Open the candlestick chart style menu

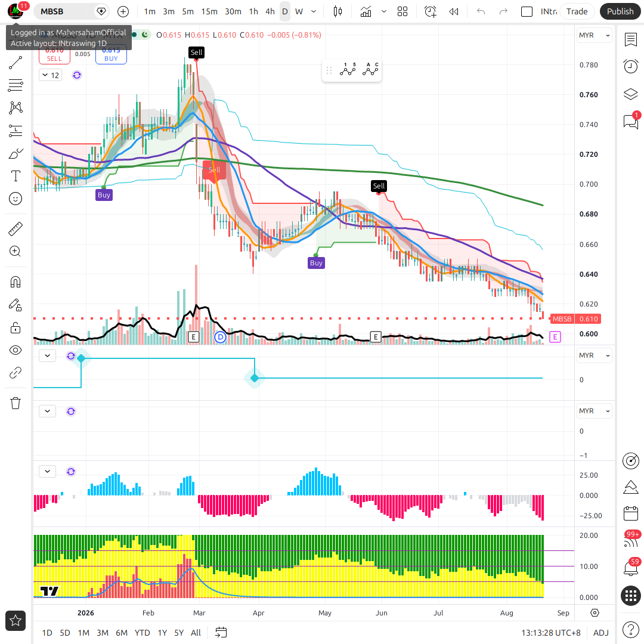(x=338, y=11)
